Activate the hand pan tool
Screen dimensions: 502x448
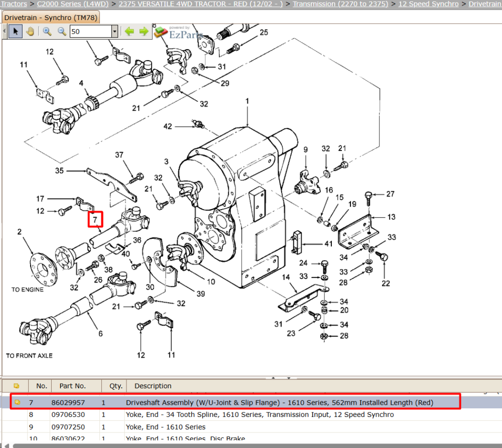tap(30, 32)
